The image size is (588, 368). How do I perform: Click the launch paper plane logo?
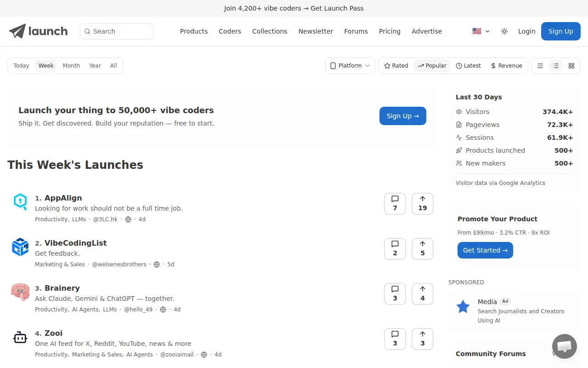tap(38, 31)
